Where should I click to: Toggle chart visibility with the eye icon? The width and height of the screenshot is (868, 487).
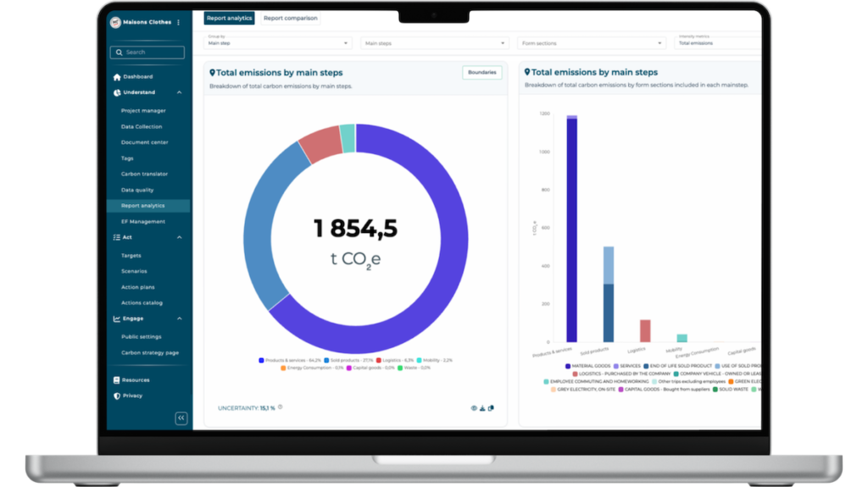point(474,408)
